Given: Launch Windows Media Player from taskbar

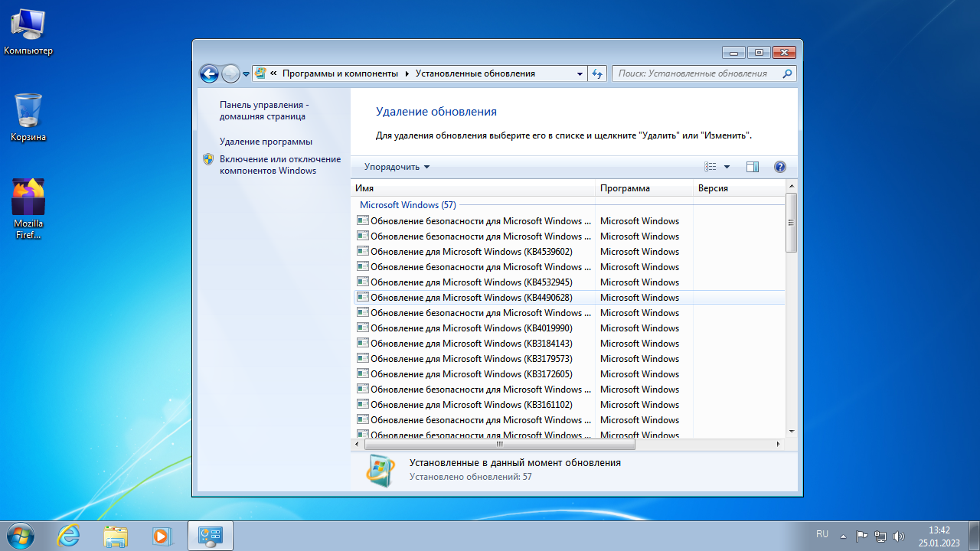Looking at the screenshot, I should [162, 536].
